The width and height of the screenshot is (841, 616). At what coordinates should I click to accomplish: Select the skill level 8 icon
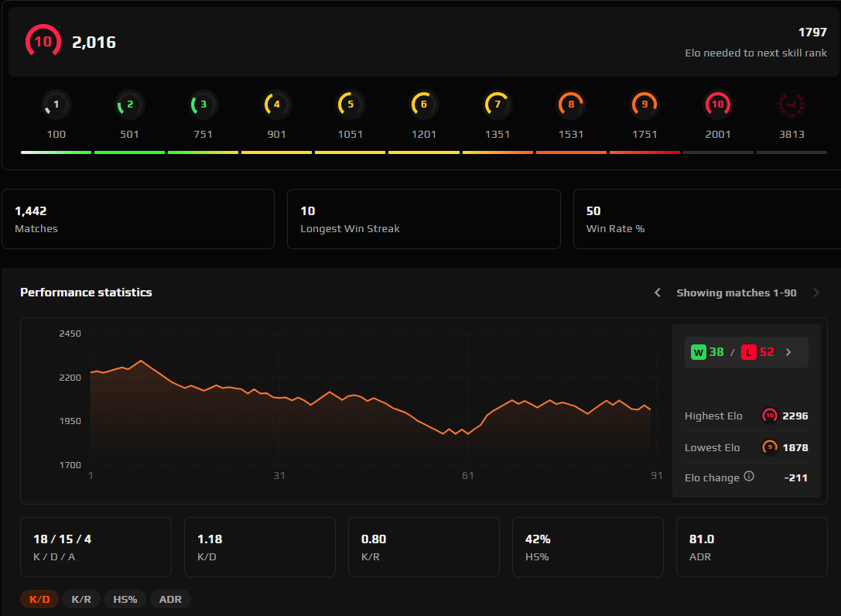571,104
